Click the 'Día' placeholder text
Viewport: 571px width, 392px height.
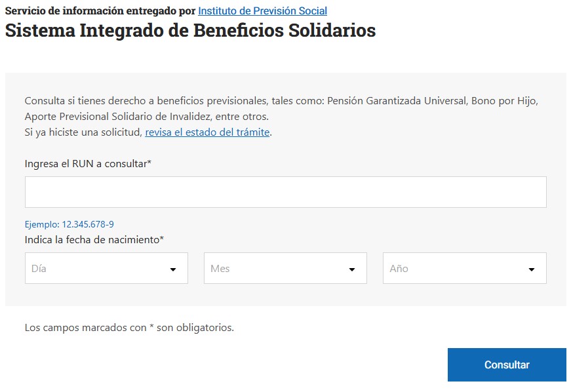[x=39, y=269]
